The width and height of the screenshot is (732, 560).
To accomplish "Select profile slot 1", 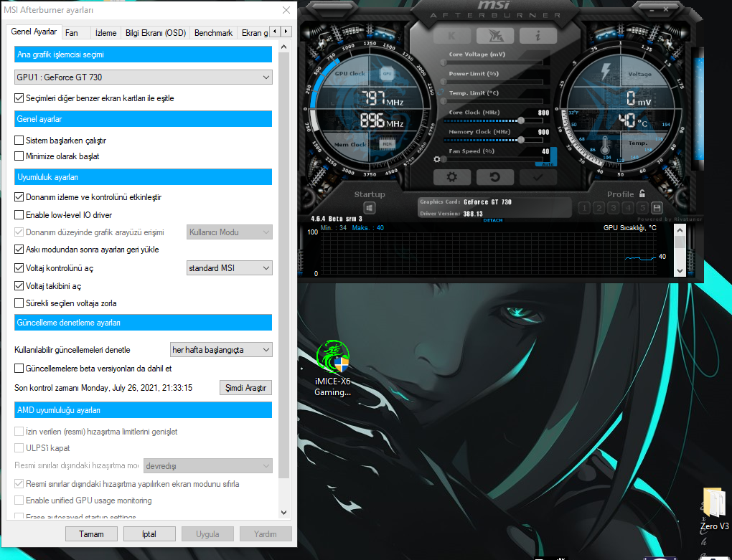I will [x=584, y=208].
